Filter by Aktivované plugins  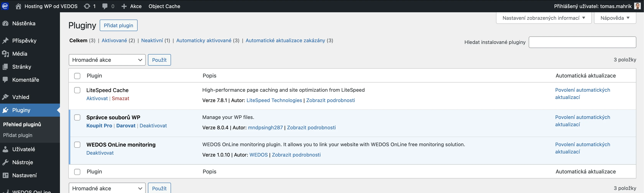pos(114,40)
